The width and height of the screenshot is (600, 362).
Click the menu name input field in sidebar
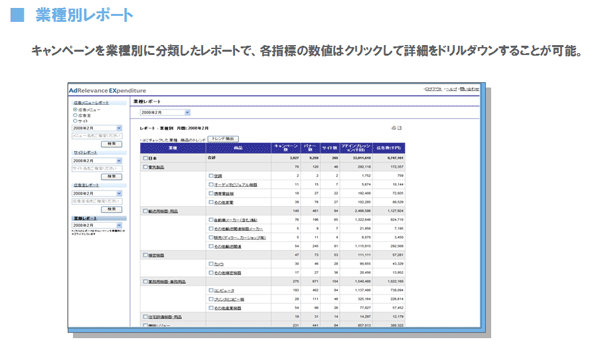[97, 136]
